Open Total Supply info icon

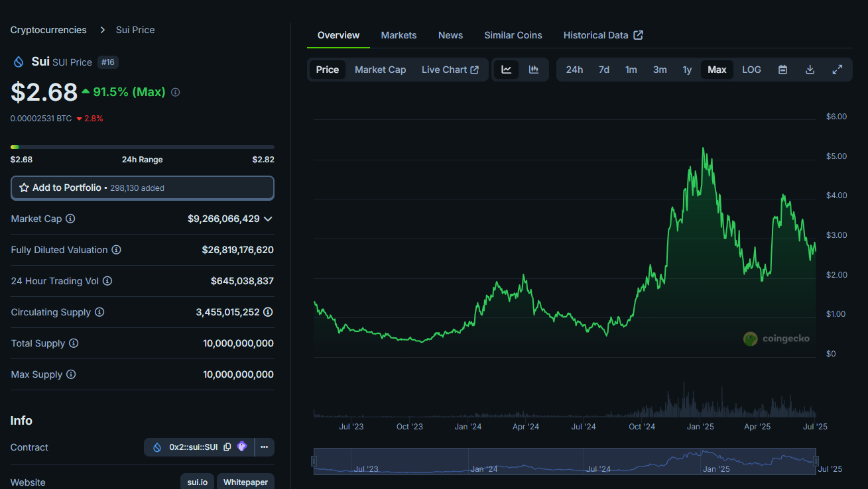click(74, 343)
